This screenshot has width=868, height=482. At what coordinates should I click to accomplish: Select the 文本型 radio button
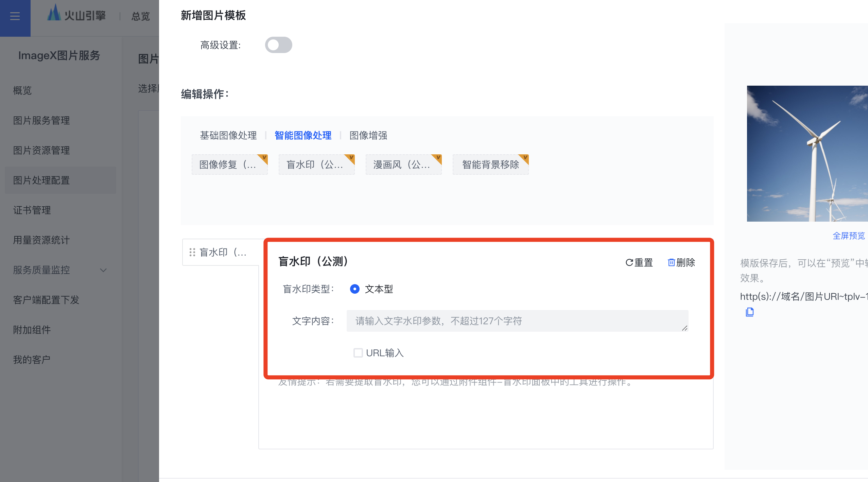(354, 289)
